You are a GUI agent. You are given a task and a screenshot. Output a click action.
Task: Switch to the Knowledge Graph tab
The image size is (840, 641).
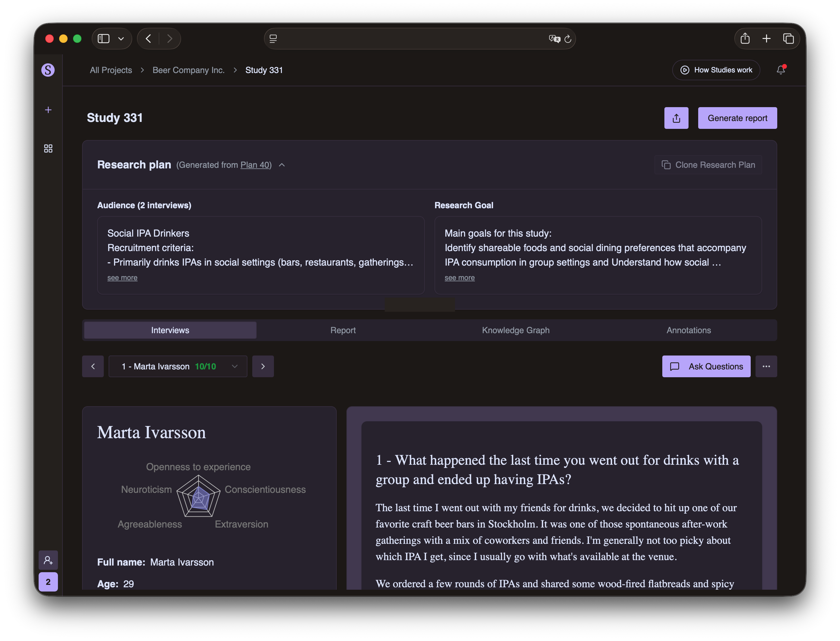[515, 330]
